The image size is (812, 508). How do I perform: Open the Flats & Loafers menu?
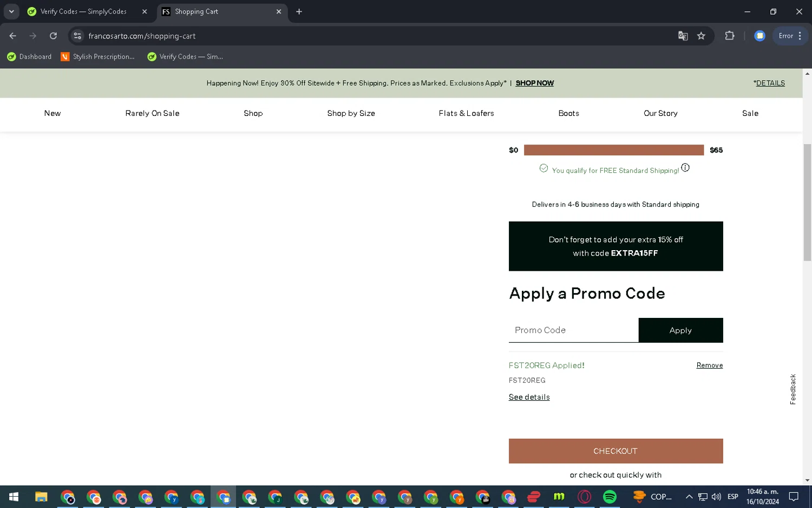click(x=466, y=113)
